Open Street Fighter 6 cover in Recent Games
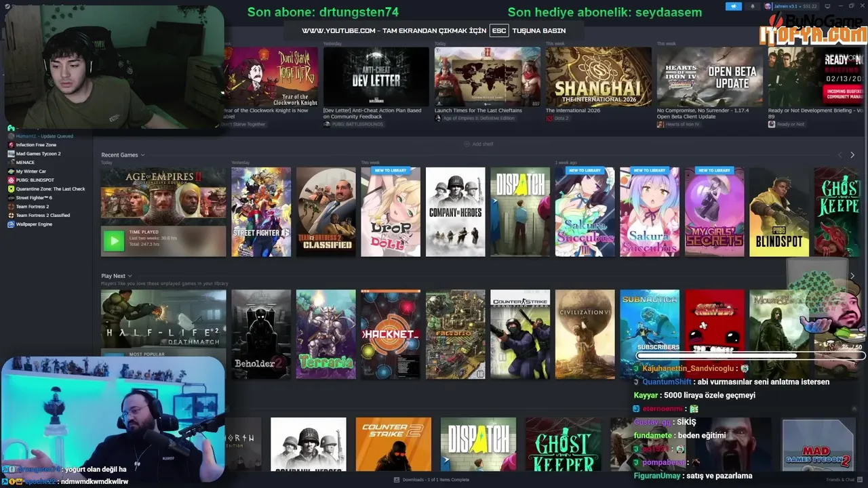Viewport: 868px width, 488px height. click(261, 212)
